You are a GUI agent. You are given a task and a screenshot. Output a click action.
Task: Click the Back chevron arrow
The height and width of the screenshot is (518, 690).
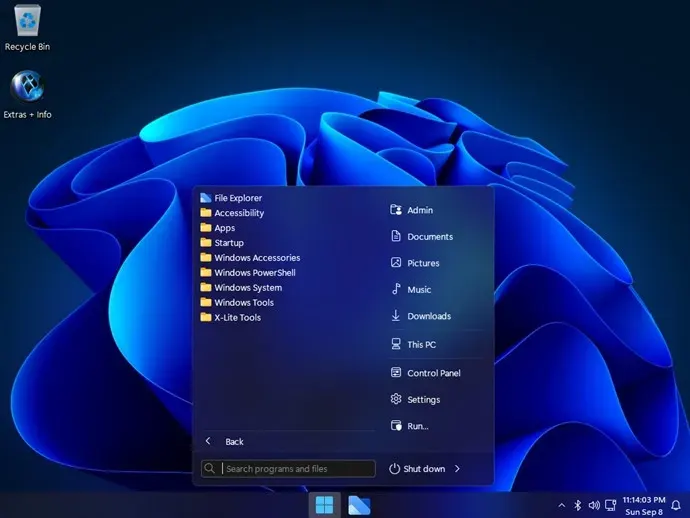click(x=208, y=441)
